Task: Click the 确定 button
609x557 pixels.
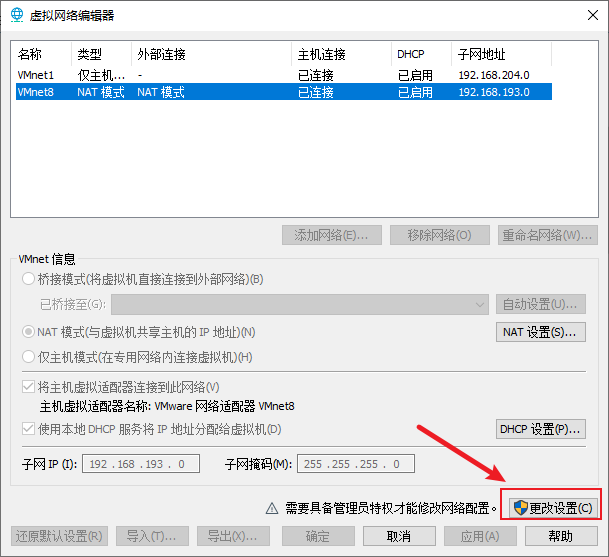Action: tap(318, 536)
